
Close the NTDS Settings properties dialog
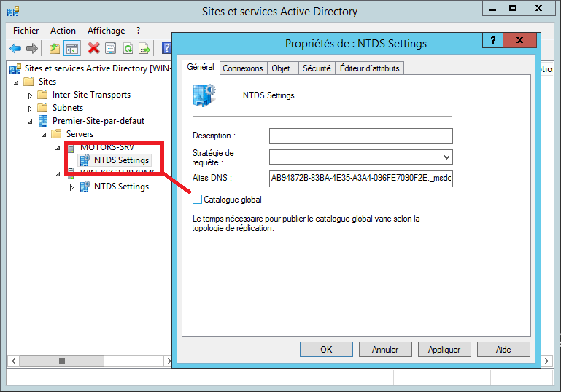click(519, 40)
